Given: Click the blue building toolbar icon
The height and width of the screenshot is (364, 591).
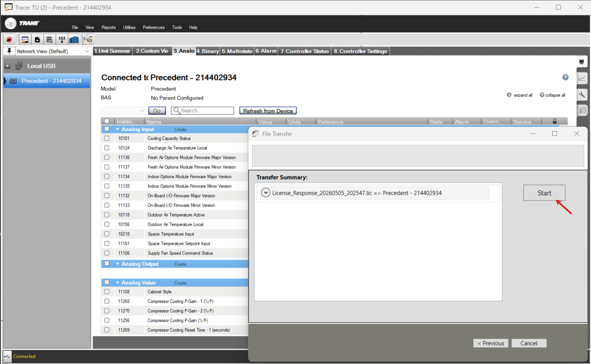Looking at the screenshot, I should click(74, 40).
